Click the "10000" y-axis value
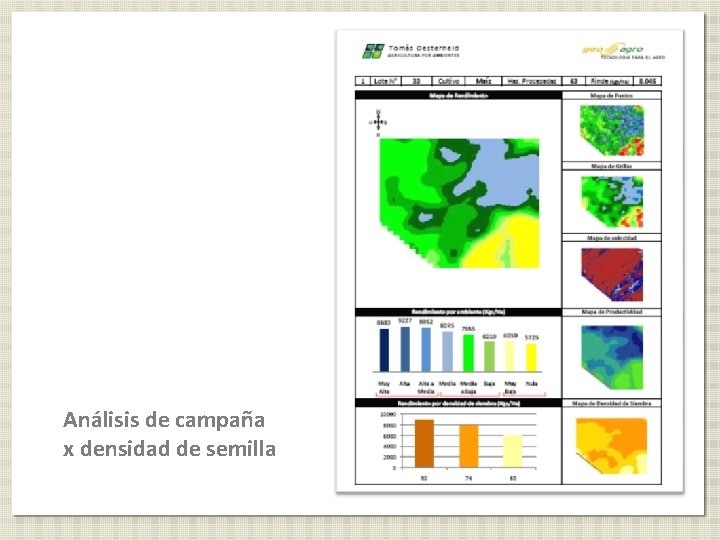 (388, 414)
